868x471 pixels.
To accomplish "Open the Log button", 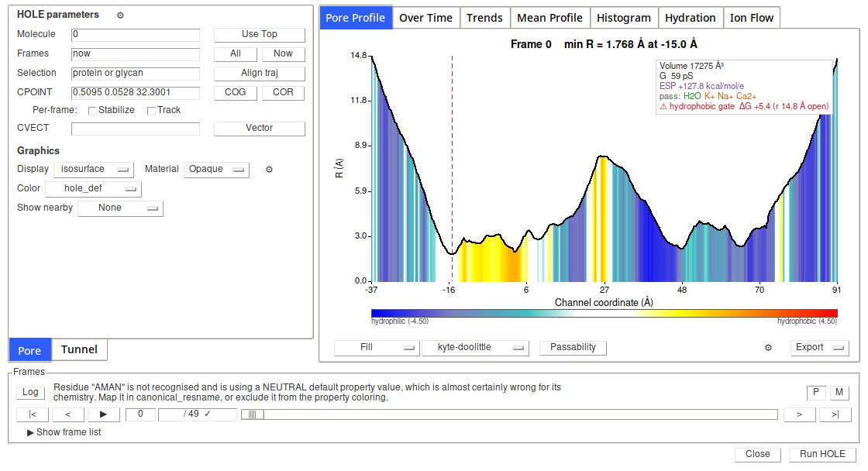I will (x=30, y=393).
